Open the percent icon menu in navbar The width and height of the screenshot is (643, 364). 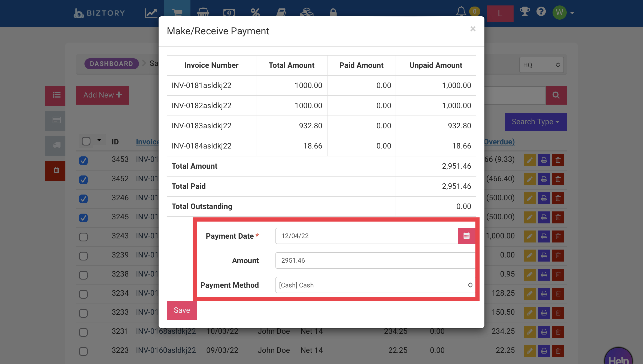point(255,13)
